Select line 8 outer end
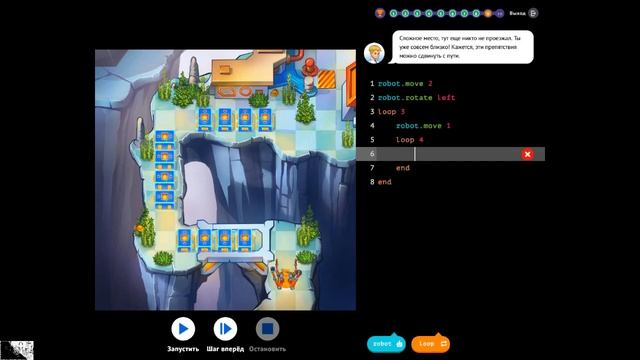Screen dimensions: 640x360 point(384,182)
